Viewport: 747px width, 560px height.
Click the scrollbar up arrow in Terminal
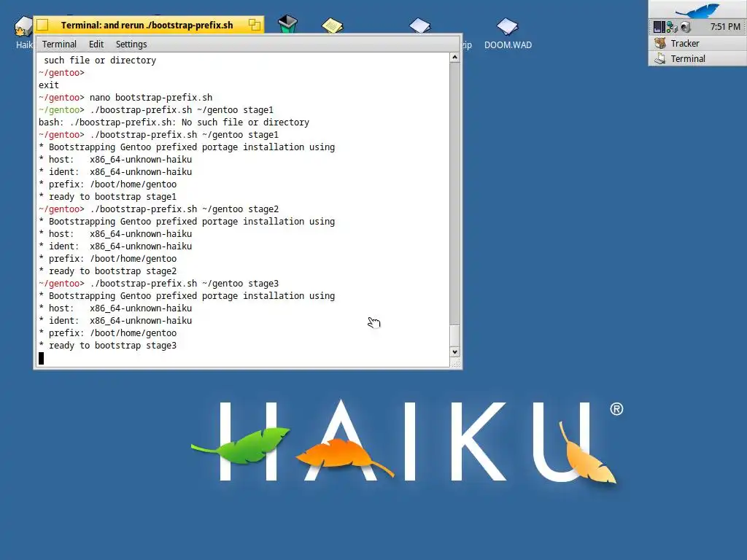click(x=455, y=58)
